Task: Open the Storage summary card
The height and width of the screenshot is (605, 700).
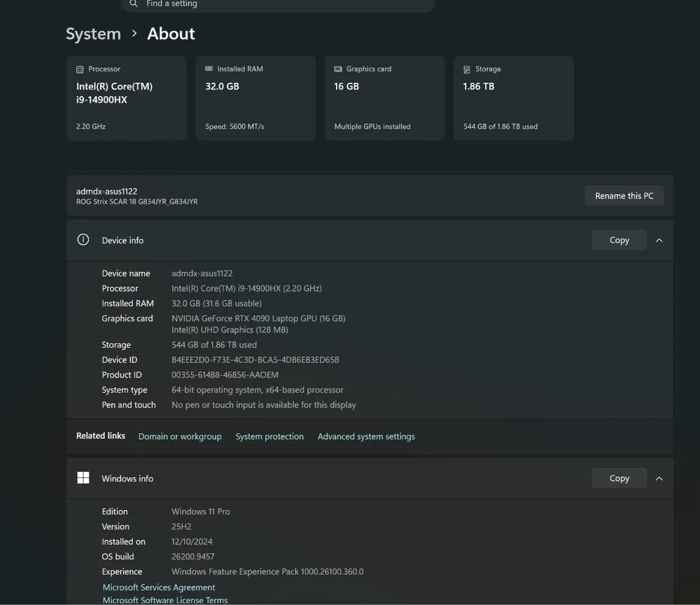Action: [x=513, y=98]
